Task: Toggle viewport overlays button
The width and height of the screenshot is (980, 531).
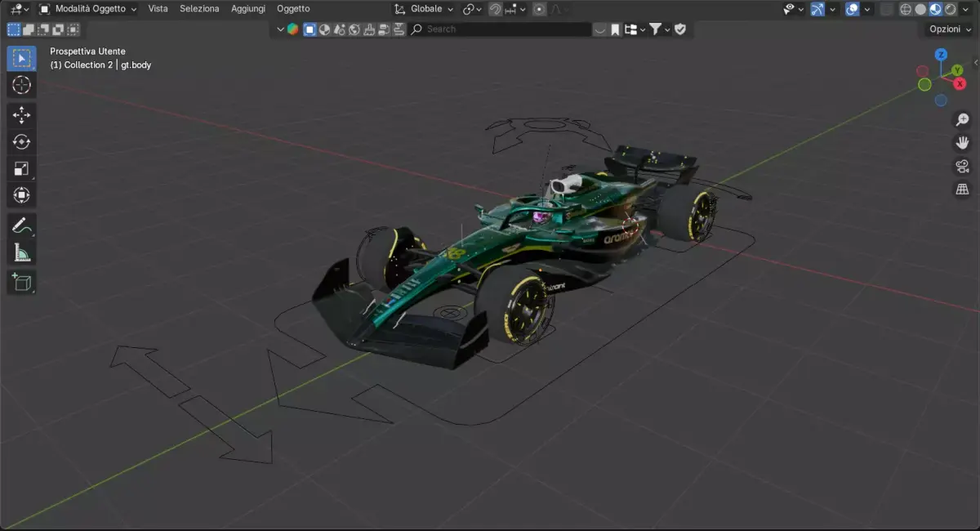Action: click(x=852, y=9)
